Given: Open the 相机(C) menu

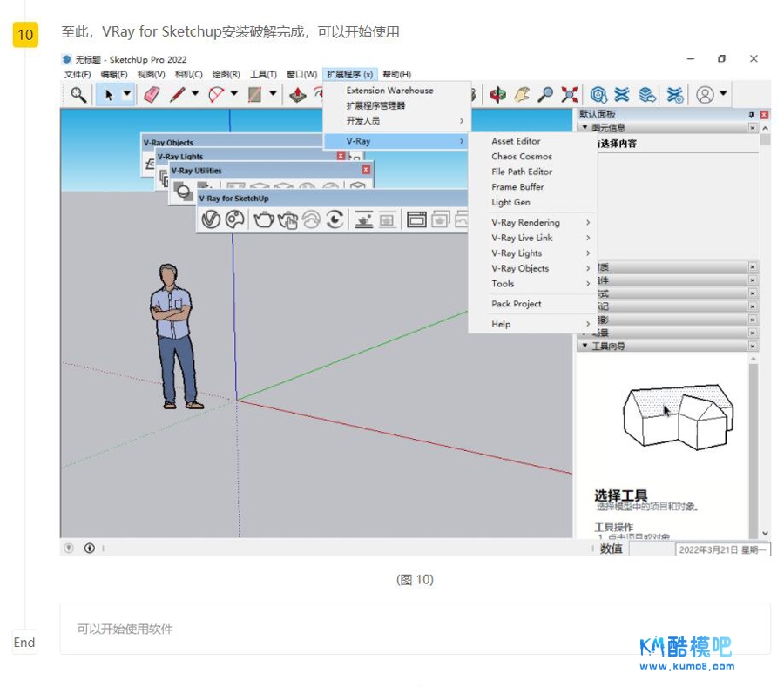Looking at the screenshot, I should point(188,74).
